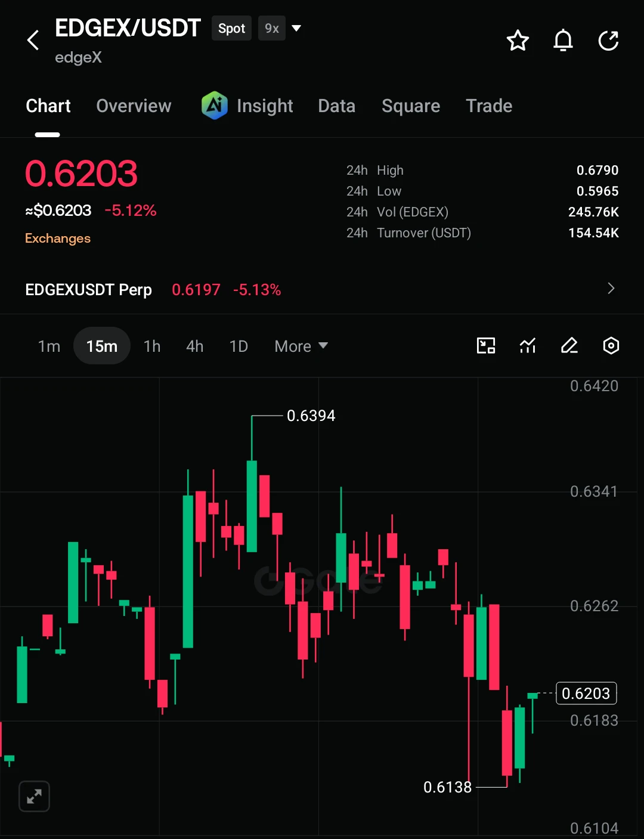Switch to the Chart tab
Screen dimensions: 644x839
click(48, 106)
